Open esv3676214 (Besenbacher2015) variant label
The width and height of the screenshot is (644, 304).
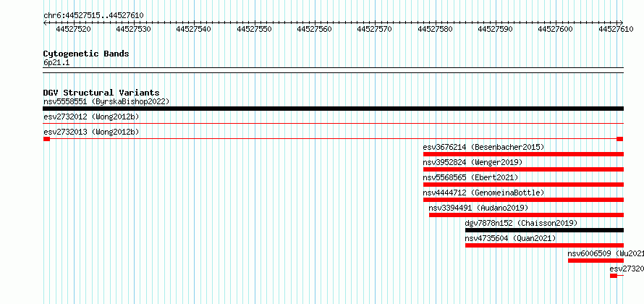point(483,147)
